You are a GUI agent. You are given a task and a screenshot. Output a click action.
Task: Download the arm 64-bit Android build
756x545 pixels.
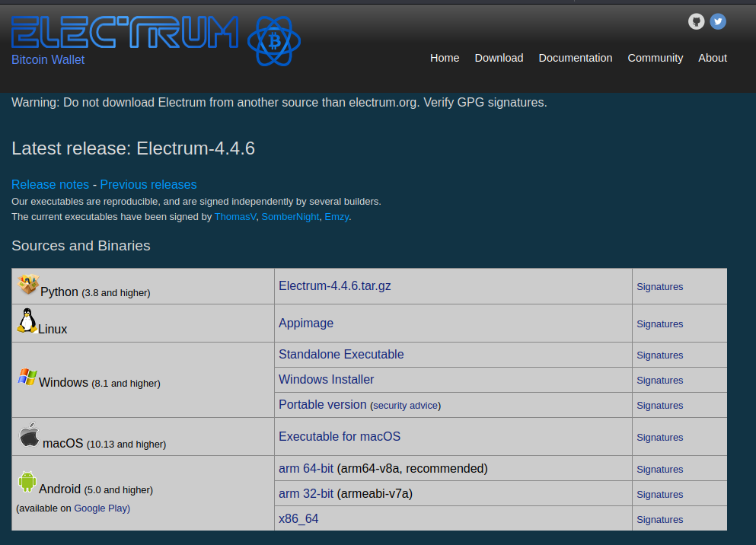[x=306, y=468]
